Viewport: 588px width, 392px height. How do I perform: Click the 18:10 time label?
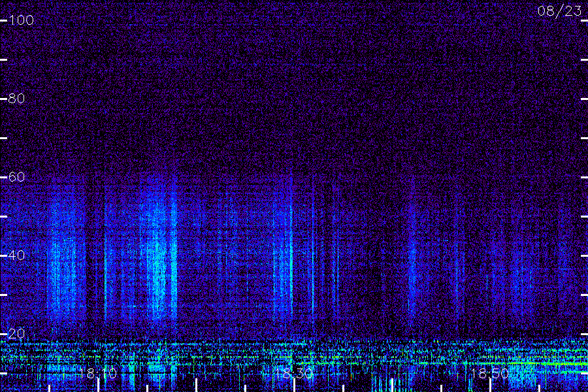coord(97,373)
